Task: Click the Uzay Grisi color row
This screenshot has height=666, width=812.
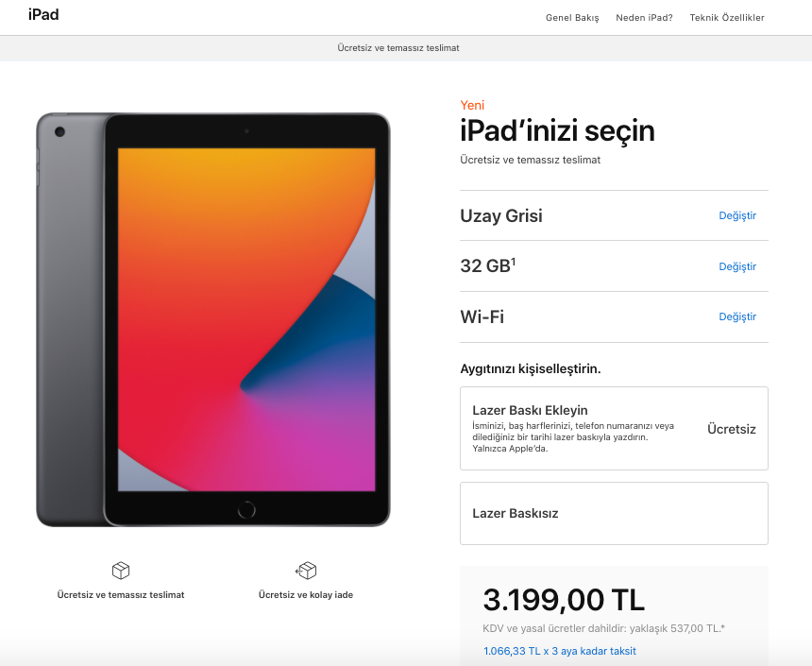Action: (x=614, y=215)
